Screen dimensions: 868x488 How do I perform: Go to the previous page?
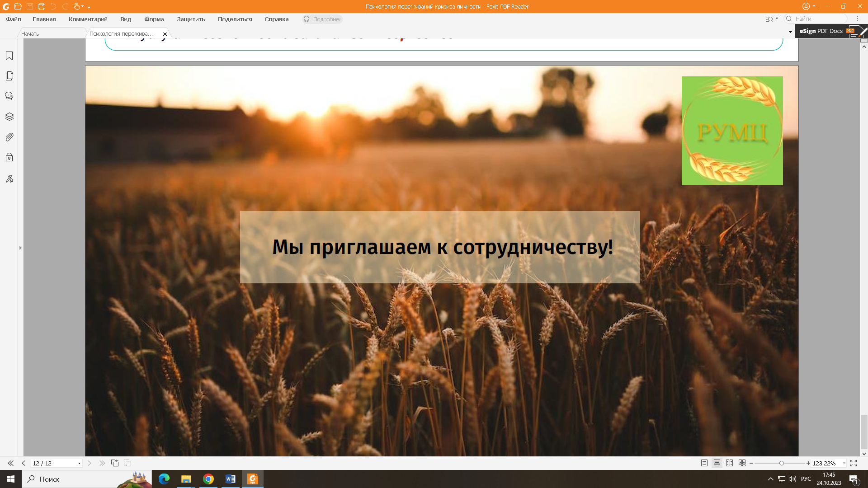point(24,463)
